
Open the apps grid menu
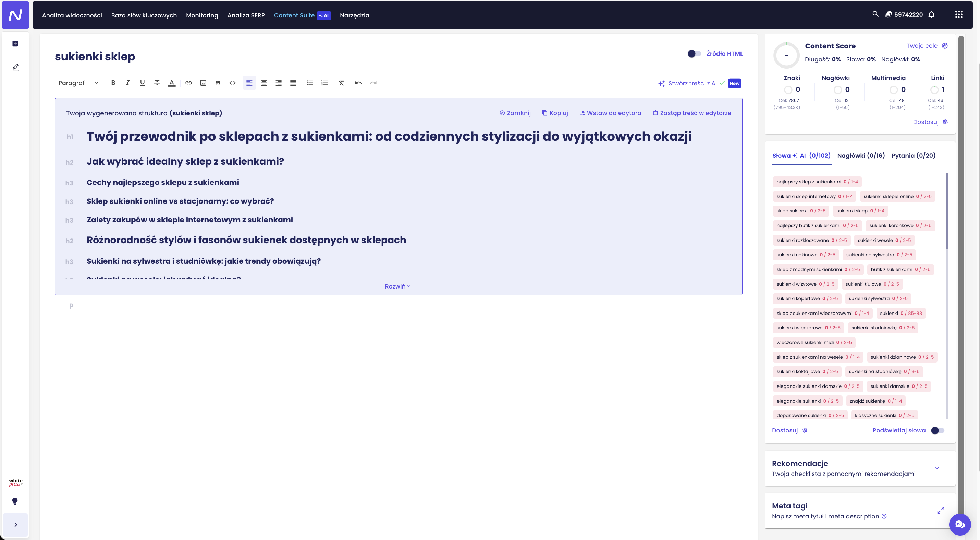(959, 14)
